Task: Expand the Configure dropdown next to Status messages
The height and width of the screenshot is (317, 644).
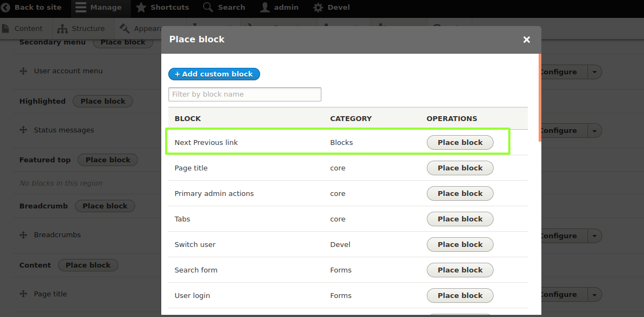Action: [x=594, y=130]
